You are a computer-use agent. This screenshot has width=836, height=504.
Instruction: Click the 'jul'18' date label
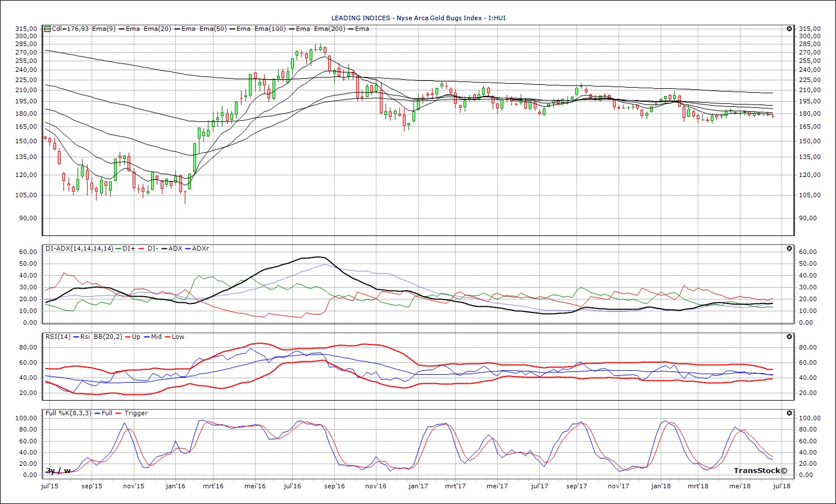tap(782, 486)
